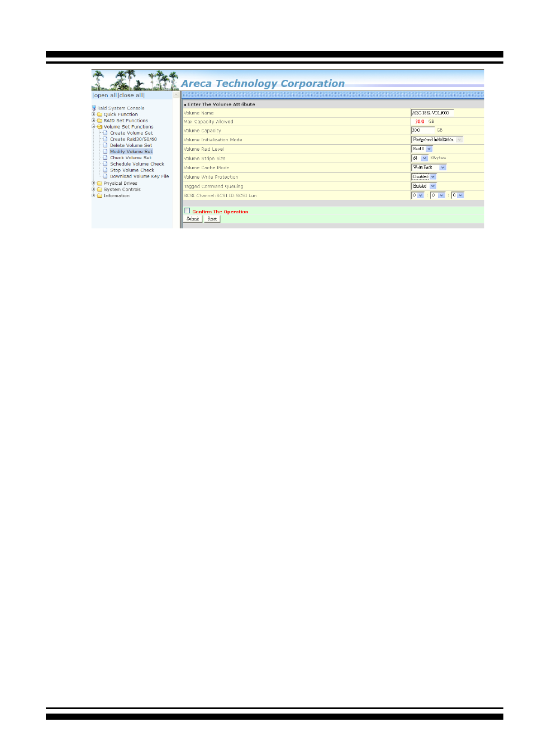The image size is (533, 756).
Task: Click the RAID Set Functions tree label
Action: pos(126,121)
